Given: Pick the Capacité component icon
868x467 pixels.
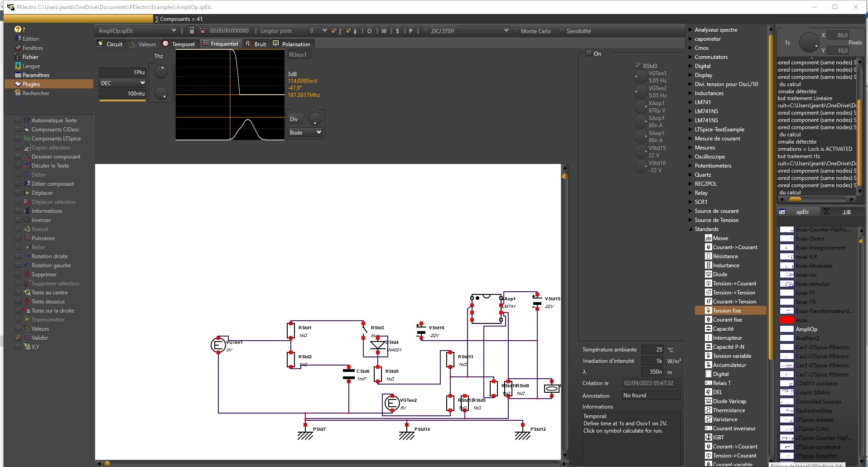Looking at the screenshot, I should pos(709,329).
